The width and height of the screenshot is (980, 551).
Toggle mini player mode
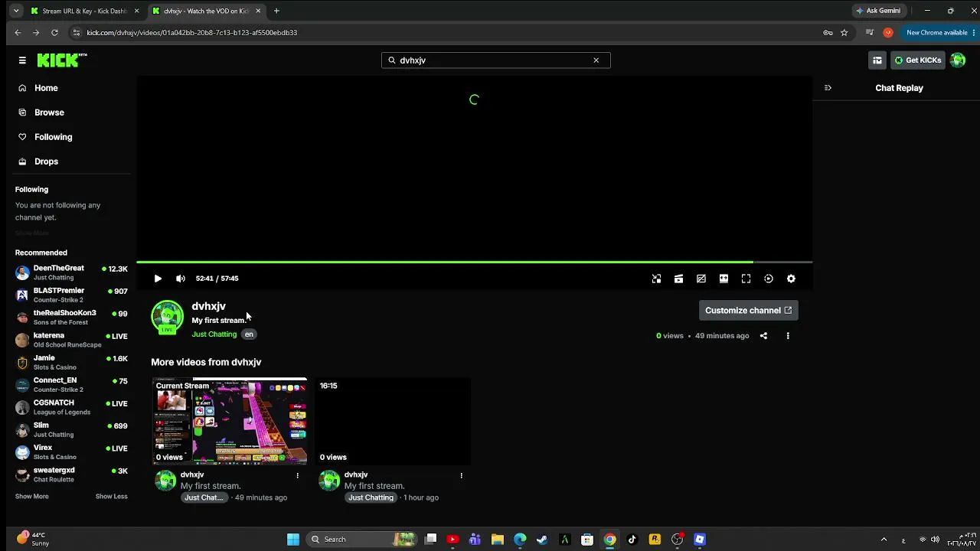pos(656,279)
